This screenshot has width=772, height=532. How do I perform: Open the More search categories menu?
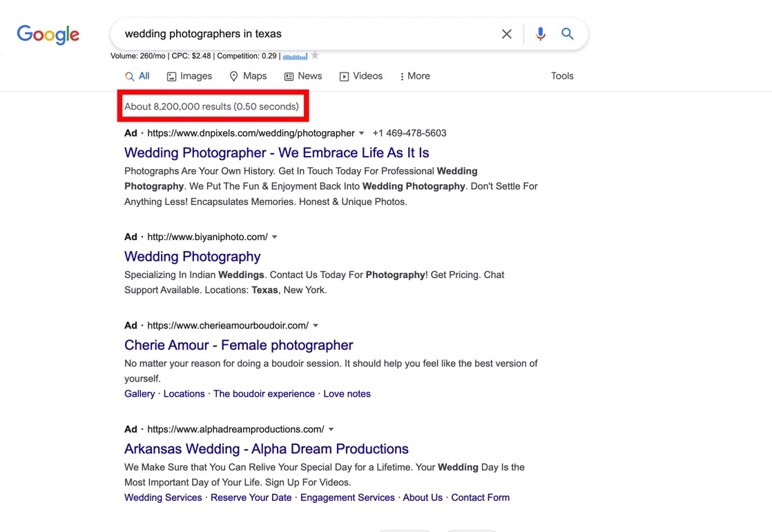click(415, 77)
